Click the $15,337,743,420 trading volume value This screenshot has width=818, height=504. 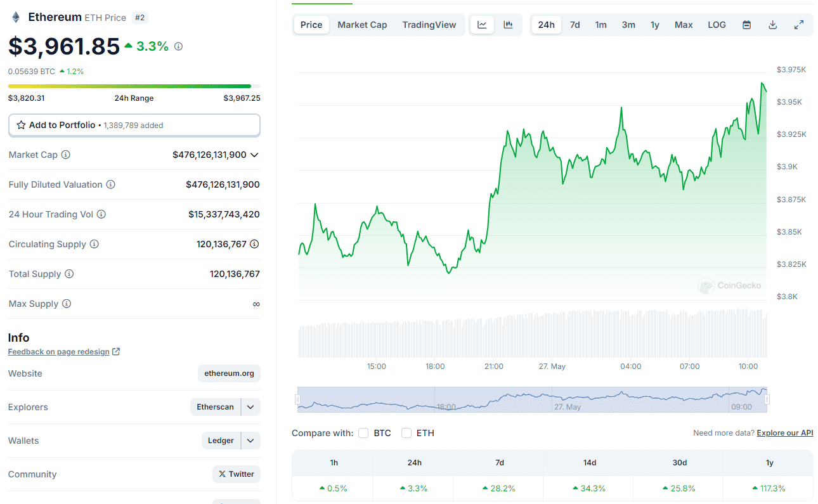pyautogui.click(x=224, y=214)
